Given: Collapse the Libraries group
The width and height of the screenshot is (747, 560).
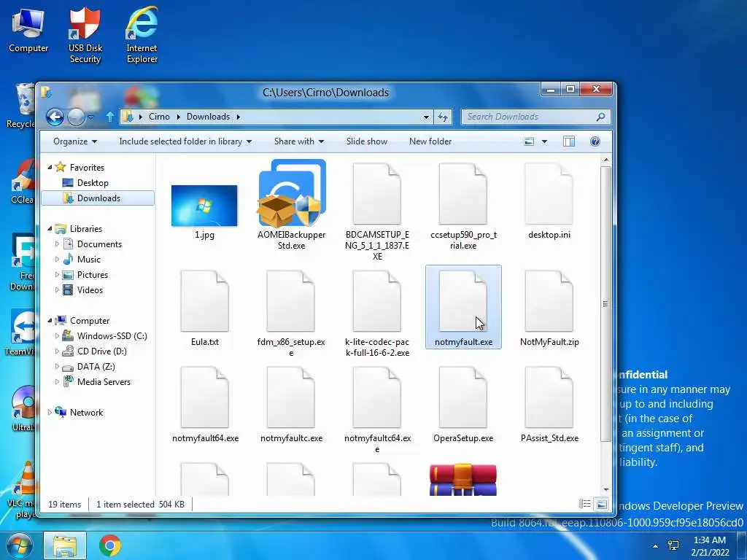Looking at the screenshot, I should (x=50, y=228).
